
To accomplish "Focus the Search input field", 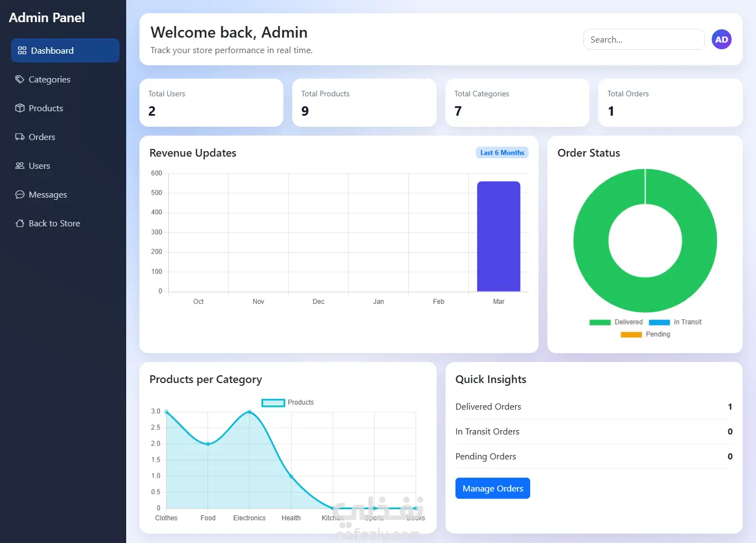I will click(644, 39).
